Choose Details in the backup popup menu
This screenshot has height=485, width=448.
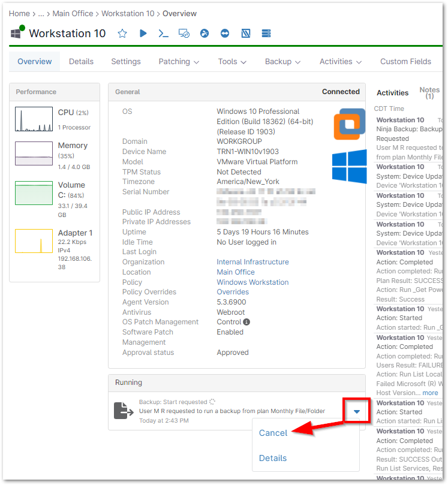point(273,458)
